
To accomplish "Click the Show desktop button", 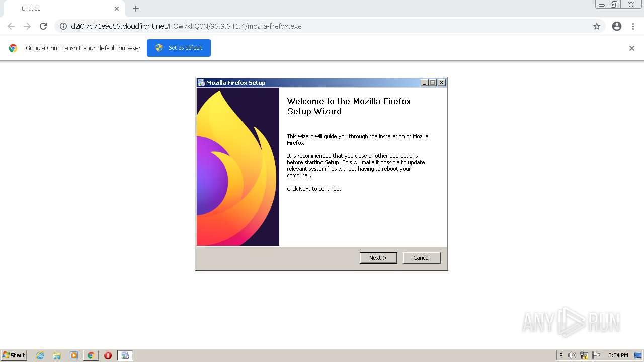I will (638, 355).
